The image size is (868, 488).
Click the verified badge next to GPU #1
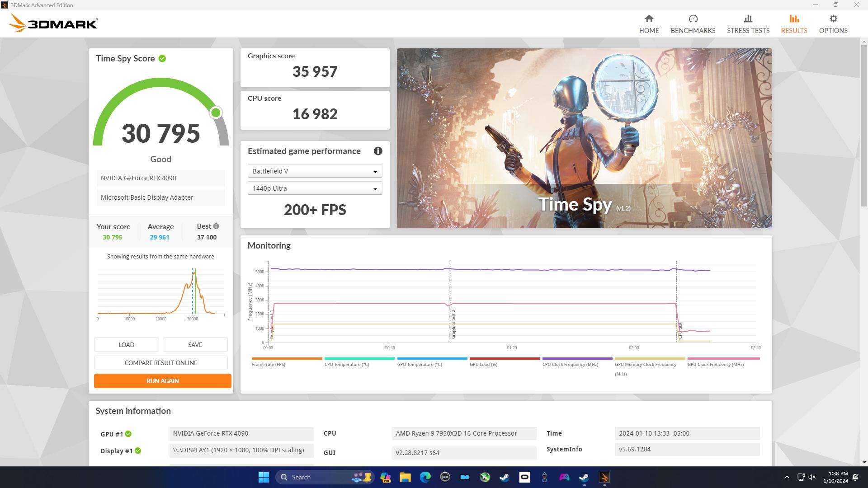pos(128,434)
